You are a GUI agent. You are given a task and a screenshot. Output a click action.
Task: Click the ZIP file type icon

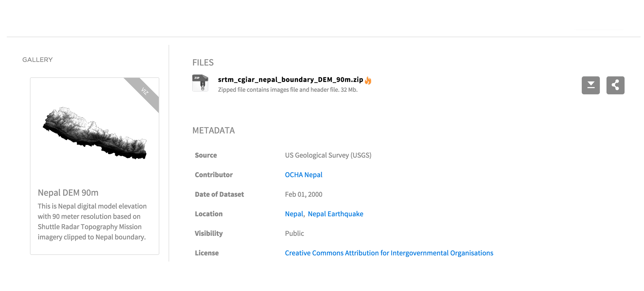coord(200,83)
